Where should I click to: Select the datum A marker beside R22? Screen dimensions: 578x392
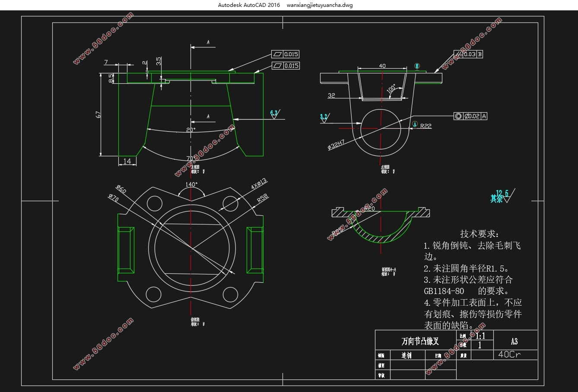coord(415,124)
